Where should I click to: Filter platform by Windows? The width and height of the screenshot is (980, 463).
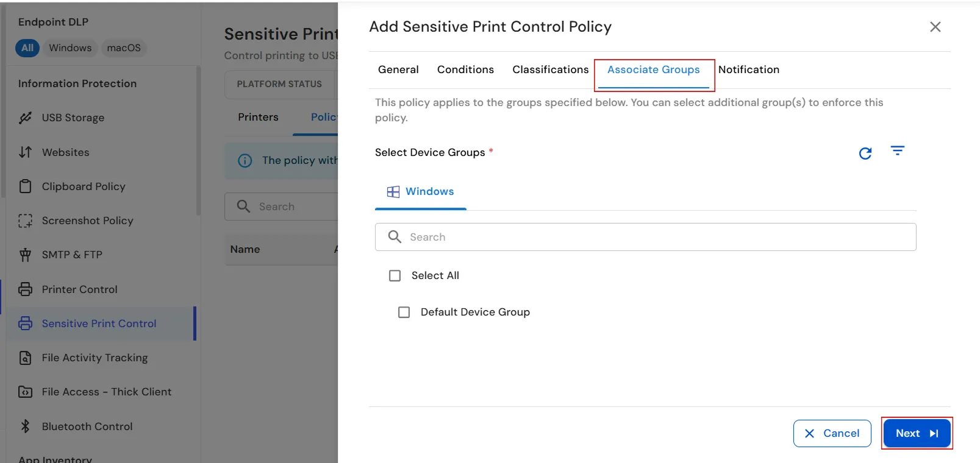point(70,48)
